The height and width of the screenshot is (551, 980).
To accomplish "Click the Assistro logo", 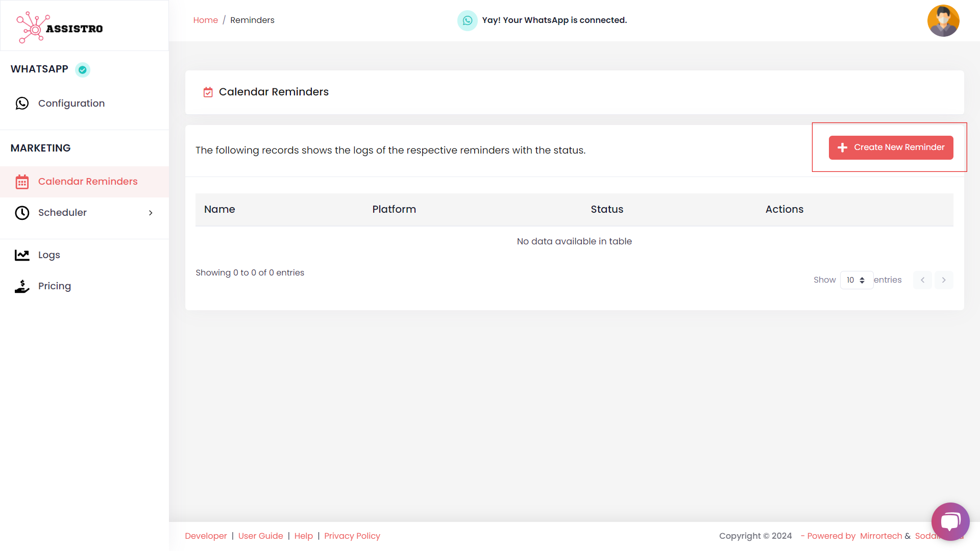I will pyautogui.click(x=60, y=28).
